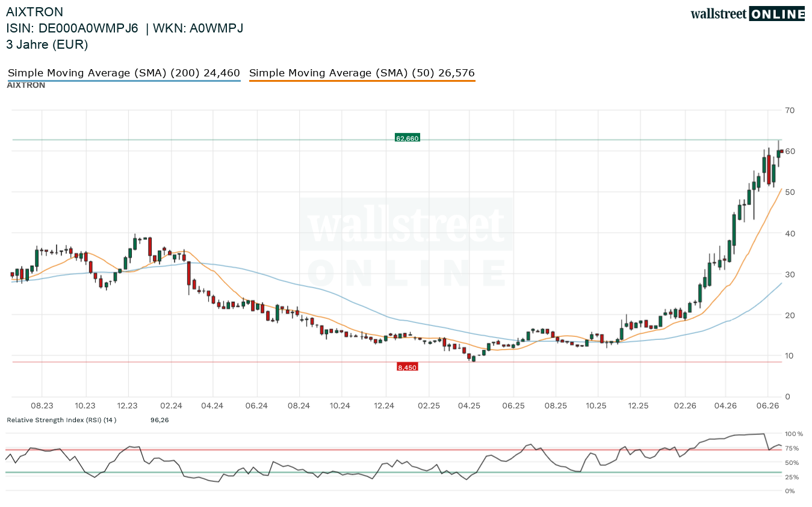This screenshot has height=507, width=812.
Task: Click the 04.24 date axis label
Action: (x=213, y=406)
